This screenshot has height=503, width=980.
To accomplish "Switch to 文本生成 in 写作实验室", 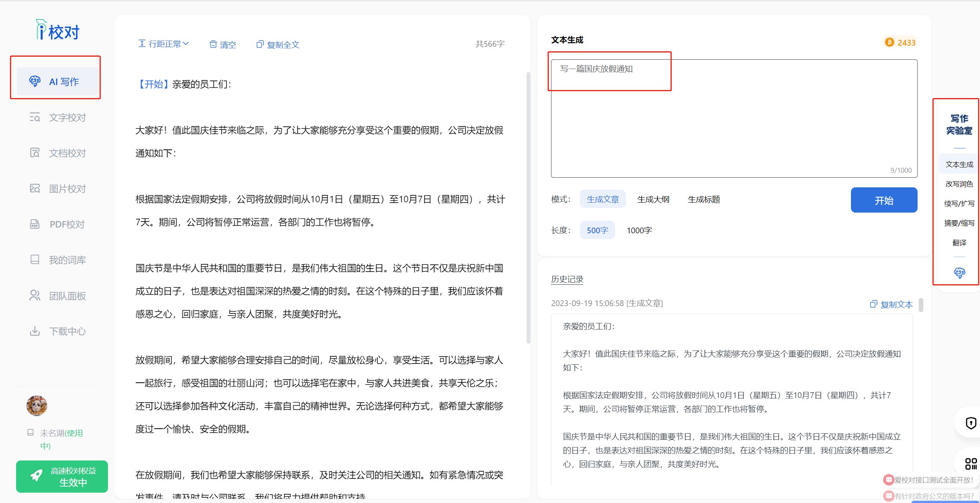I will coord(959,164).
